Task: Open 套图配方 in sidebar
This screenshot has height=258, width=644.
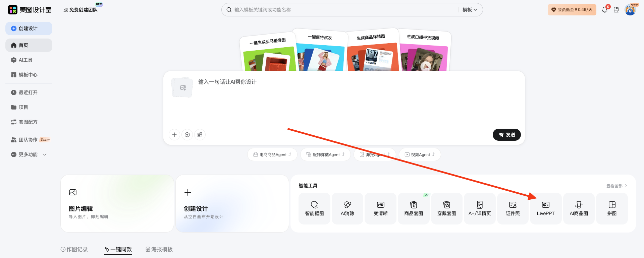Action: (29, 122)
